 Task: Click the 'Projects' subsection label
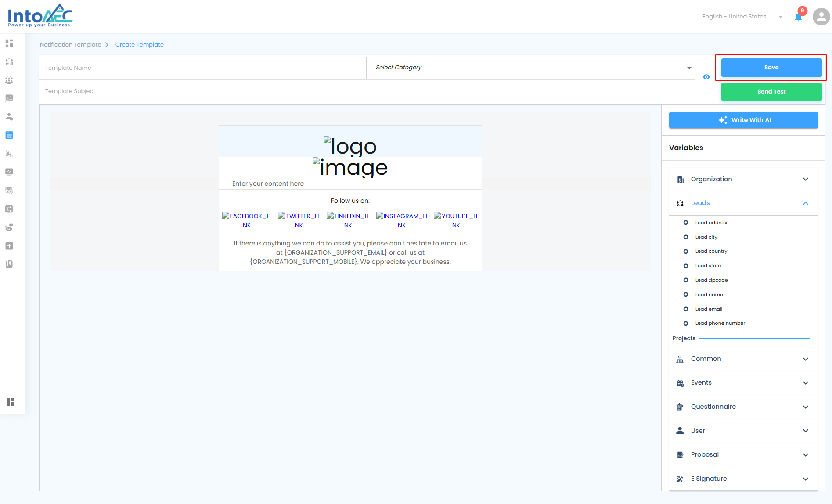point(684,338)
